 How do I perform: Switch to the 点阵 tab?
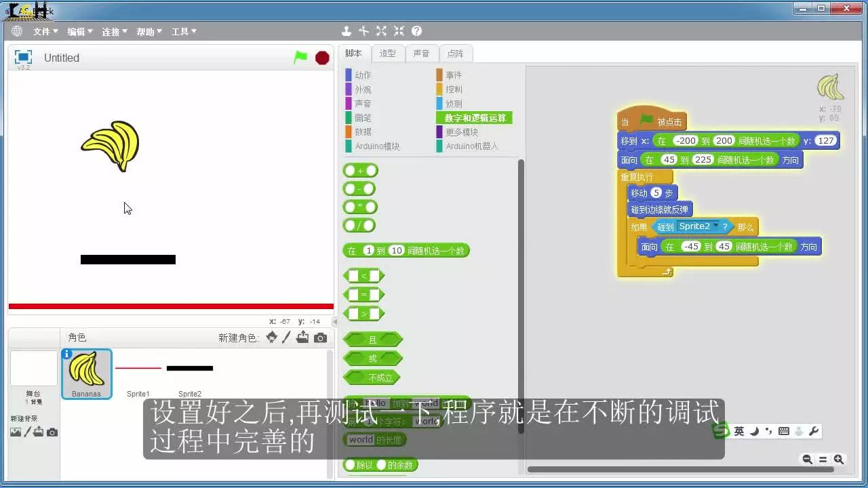[x=456, y=54]
